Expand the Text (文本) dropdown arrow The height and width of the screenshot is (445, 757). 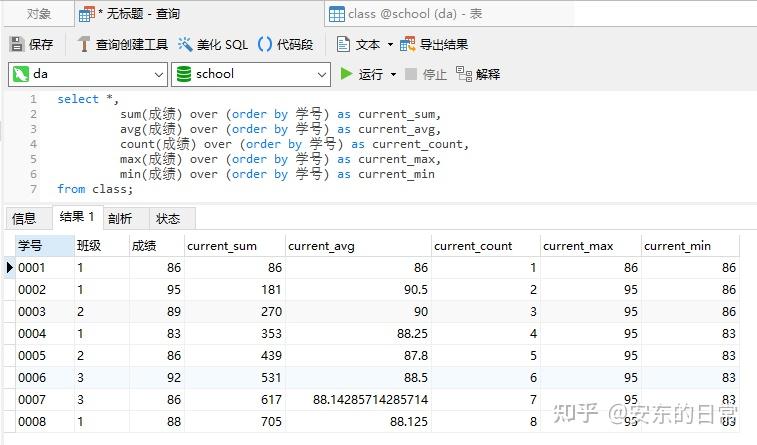390,45
